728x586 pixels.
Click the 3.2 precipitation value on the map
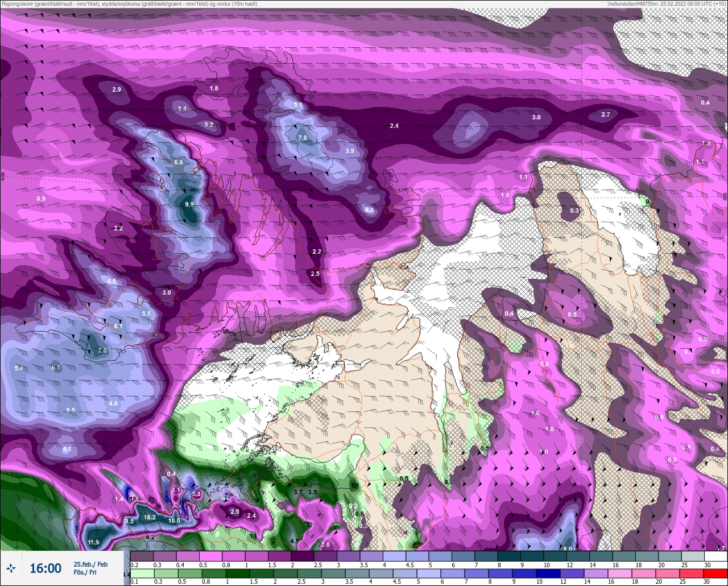tap(209, 125)
